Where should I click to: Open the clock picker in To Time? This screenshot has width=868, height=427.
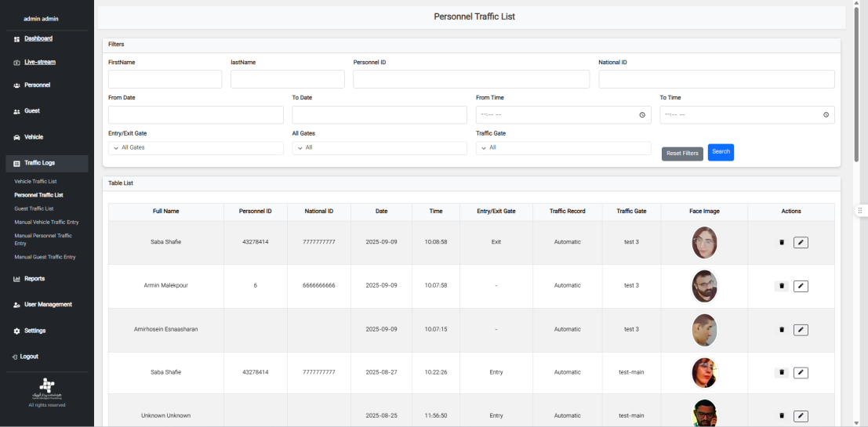826,115
